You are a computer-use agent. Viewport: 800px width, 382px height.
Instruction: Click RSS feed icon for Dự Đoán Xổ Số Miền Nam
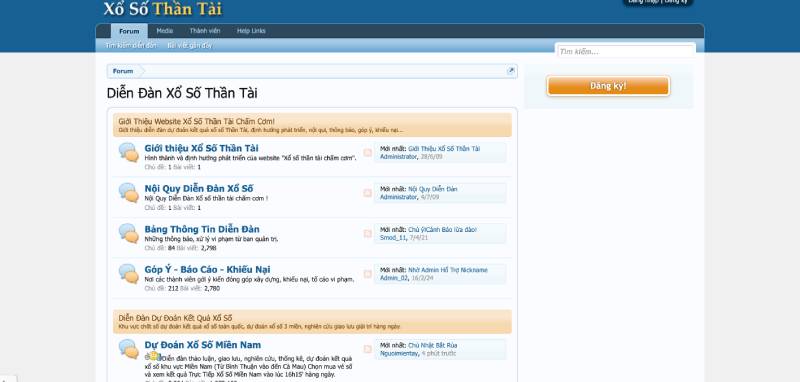point(367,349)
